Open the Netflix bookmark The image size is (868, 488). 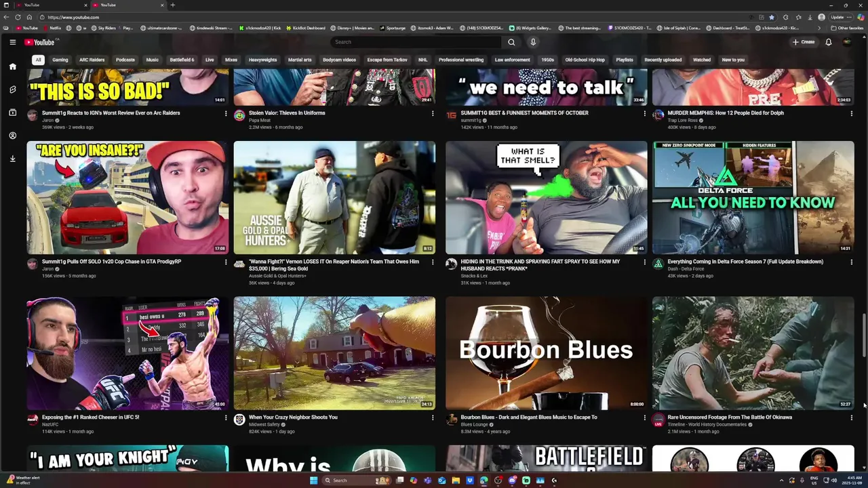pyautogui.click(x=52, y=28)
